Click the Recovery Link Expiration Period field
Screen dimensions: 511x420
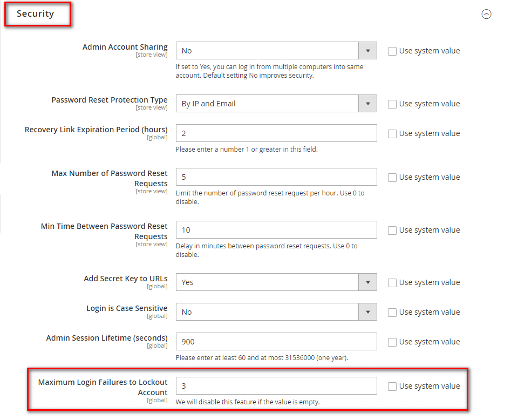tap(276, 133)
